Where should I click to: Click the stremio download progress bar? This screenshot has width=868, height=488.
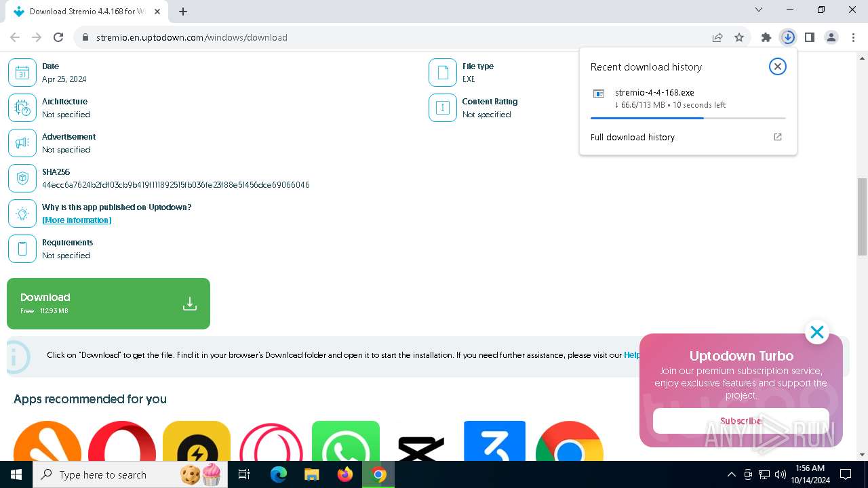coord(688,118)
